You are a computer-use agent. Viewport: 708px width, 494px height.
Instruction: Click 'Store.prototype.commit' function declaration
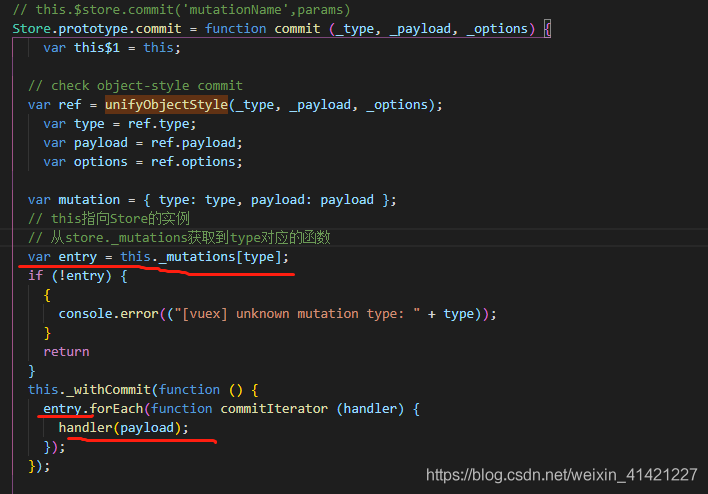(281, 29)
